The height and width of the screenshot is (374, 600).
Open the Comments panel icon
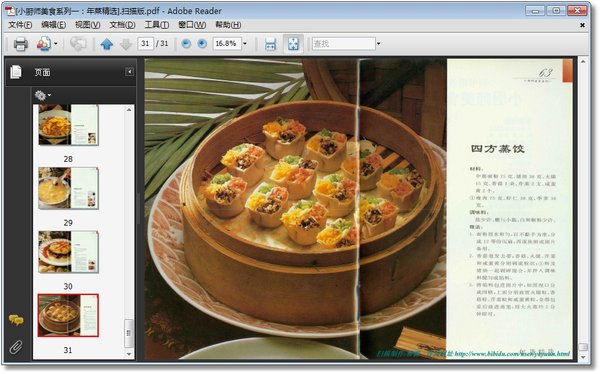click(16, 320)
